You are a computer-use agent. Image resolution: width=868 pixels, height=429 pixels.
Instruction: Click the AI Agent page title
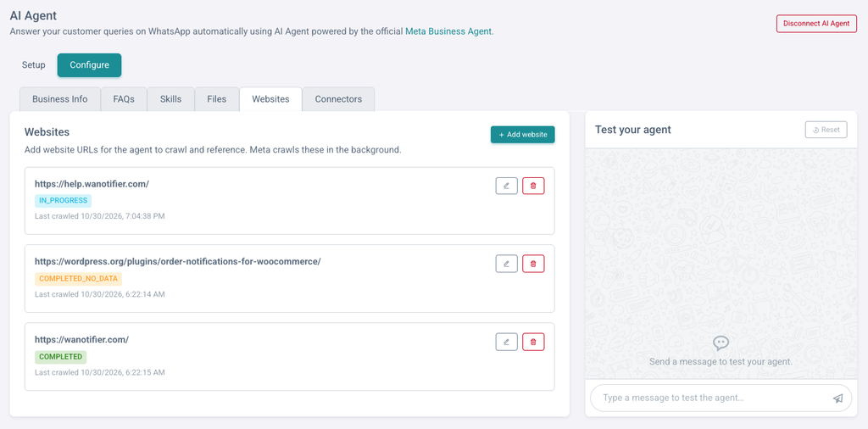(x=33, y=15)
